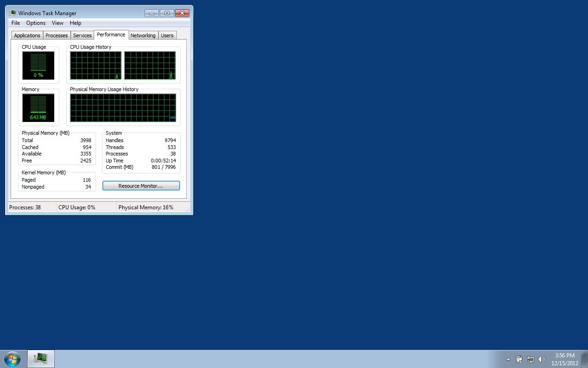Show hidden system tray icons
This screenshot has height=368, width=588.
(x=508, y=359)
